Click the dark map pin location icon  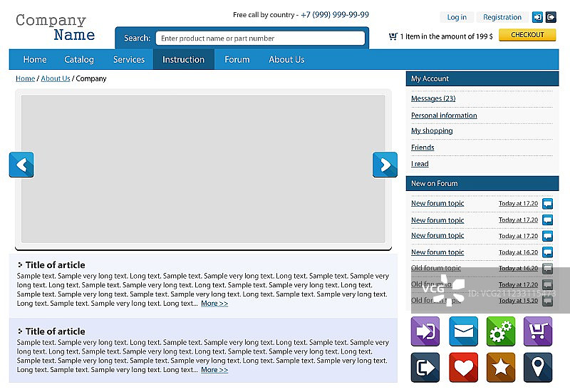538,367
